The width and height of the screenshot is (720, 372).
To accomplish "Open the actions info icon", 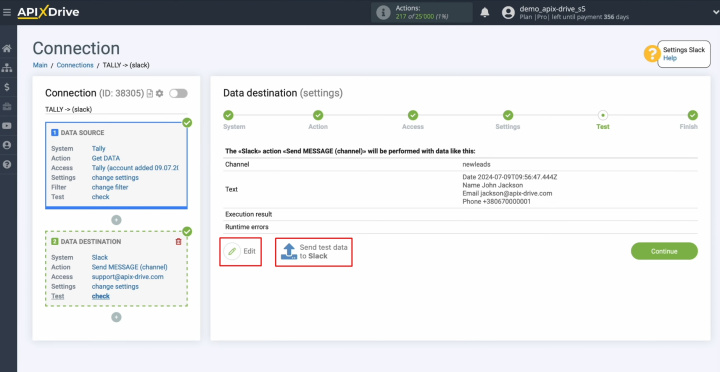I will tap(383, 12).
